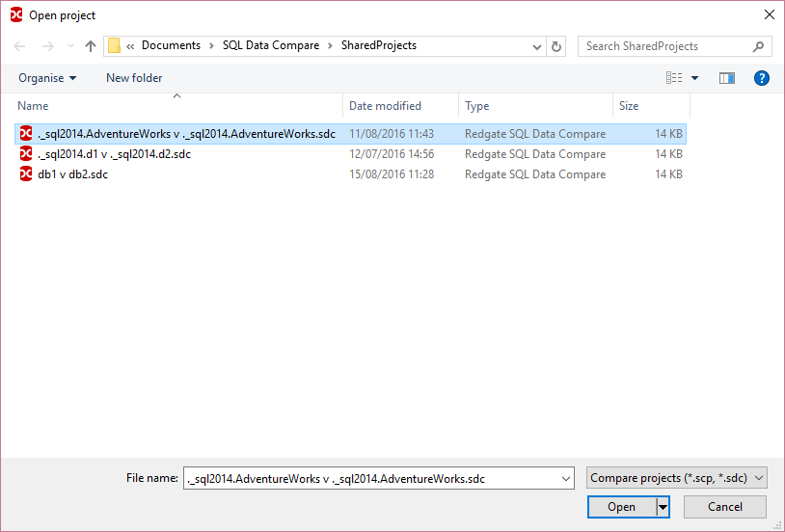
Task: Toggle the preview pane icon
Action: (727, 78)
